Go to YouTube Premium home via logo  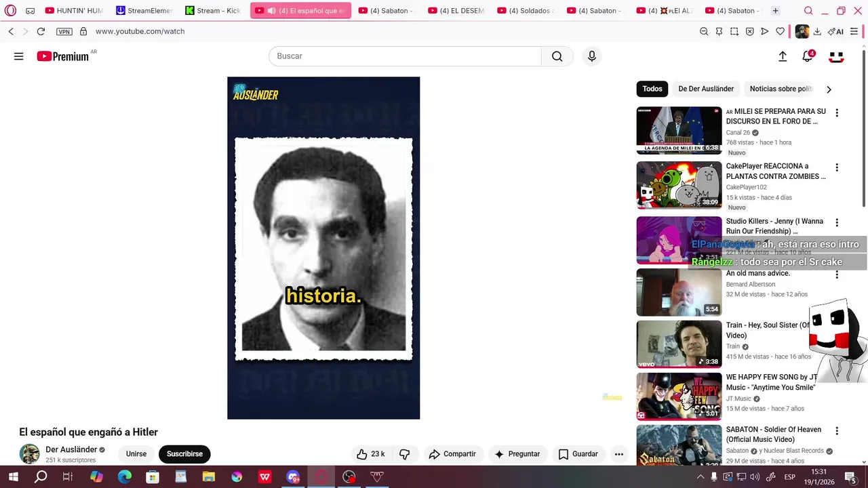coord(62,56)
